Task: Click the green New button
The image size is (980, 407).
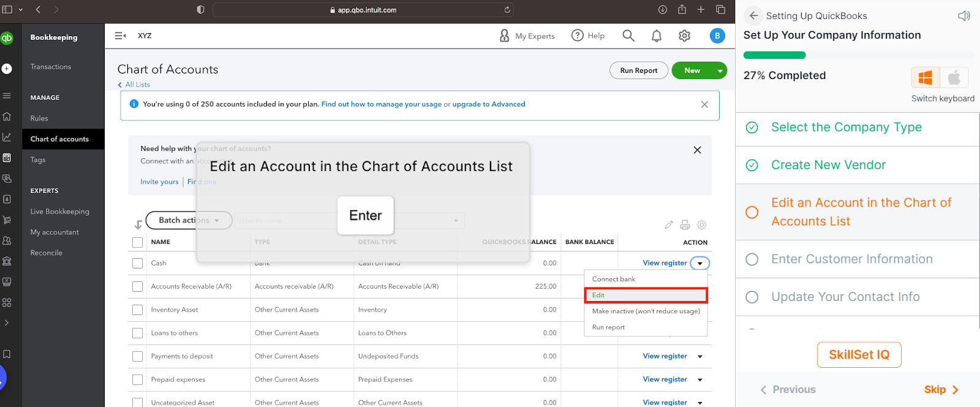Action: point(692,70)
